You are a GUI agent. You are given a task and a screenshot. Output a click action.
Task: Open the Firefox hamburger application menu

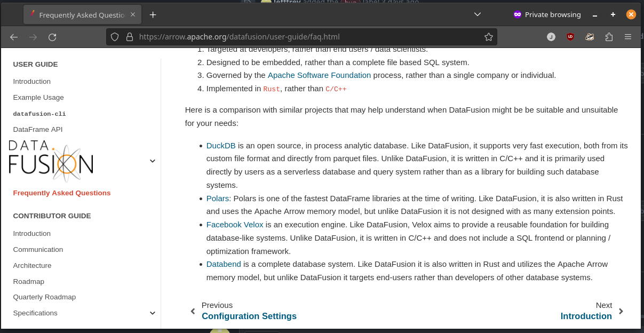[x=628, y=37]
